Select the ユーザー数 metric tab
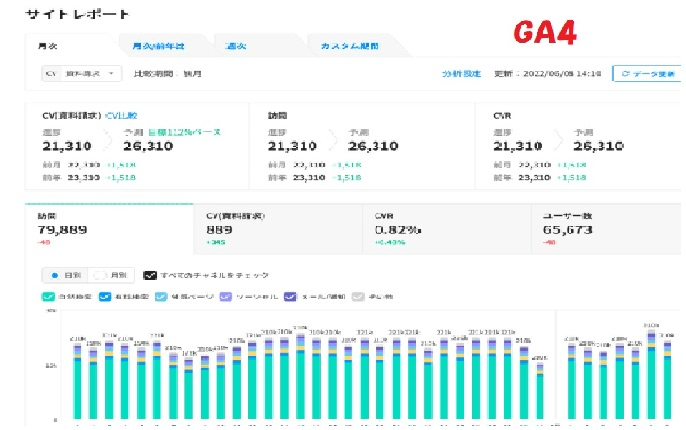686x430 pixels. [x=606, y=228]
